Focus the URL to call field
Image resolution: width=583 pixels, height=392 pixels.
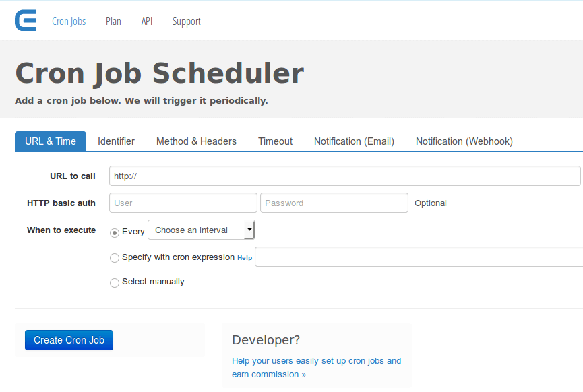click(344, 176)
